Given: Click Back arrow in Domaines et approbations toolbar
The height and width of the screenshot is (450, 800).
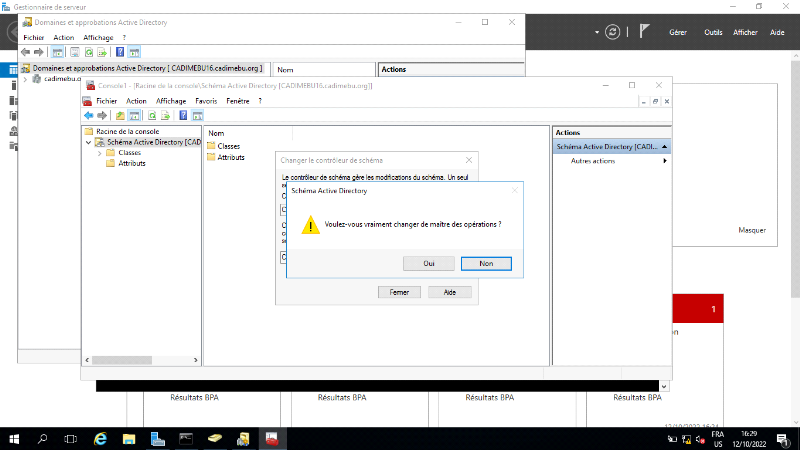Looking at the screenshot, I should coord(26,52).
